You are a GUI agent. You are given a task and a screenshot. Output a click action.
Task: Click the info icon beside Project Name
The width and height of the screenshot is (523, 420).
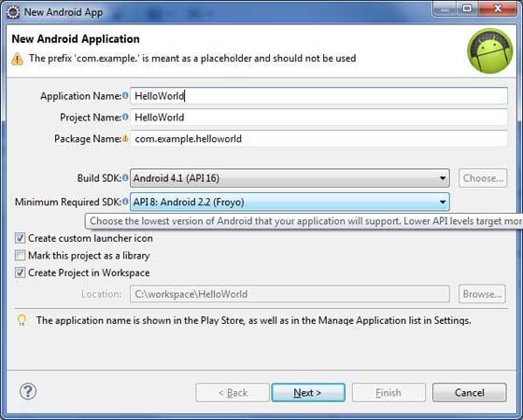click(x=125, y=117)
